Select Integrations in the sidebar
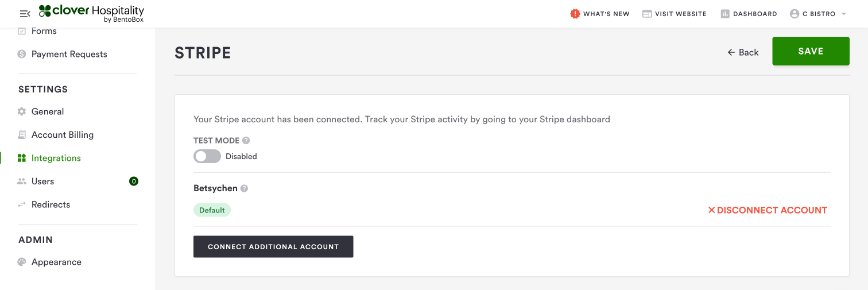The height and width of the screenshot is (290, 868). click(56, 158)
